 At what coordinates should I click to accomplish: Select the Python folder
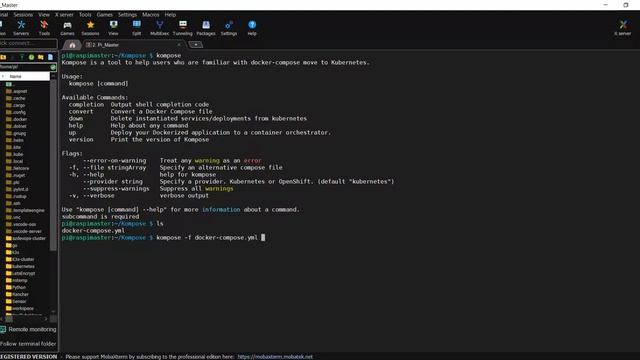[x=16, y=287]
